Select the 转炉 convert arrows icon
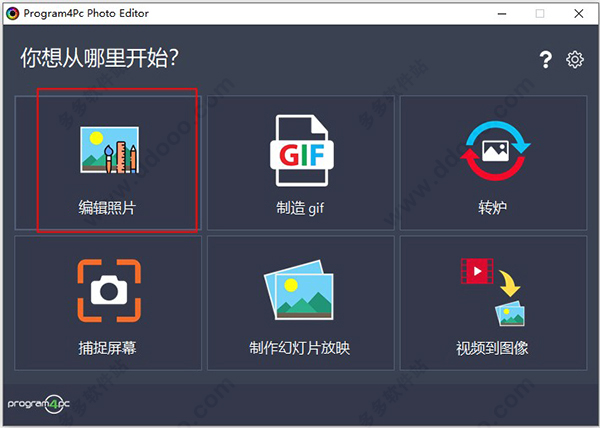Viewport: 600px width, 428px height. [495, 151]
